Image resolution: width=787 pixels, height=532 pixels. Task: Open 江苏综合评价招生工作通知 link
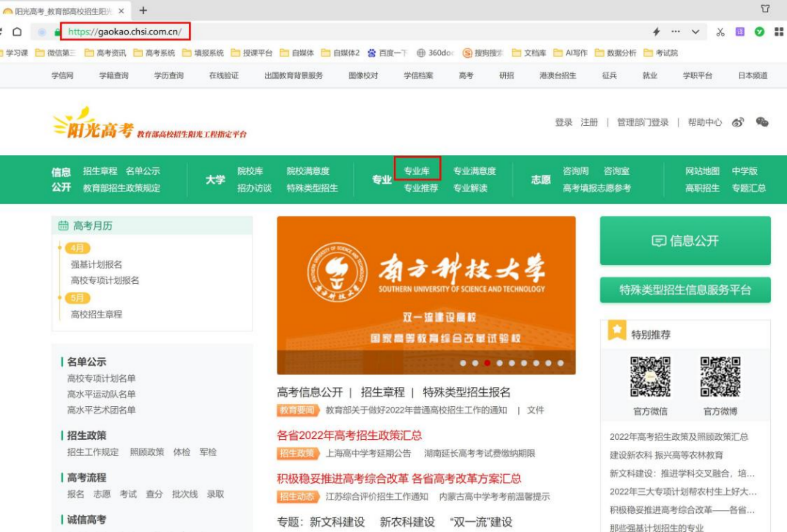click(x=377, y=496)
